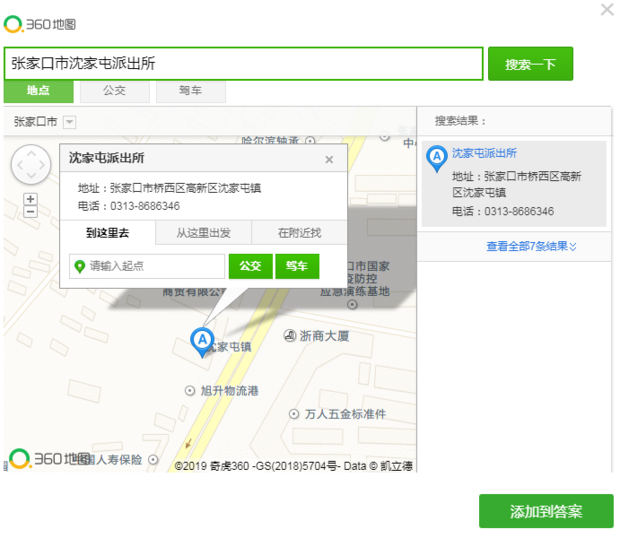
Task: Close the 沈家屯派出所 info popup
Action: (329, 160)
